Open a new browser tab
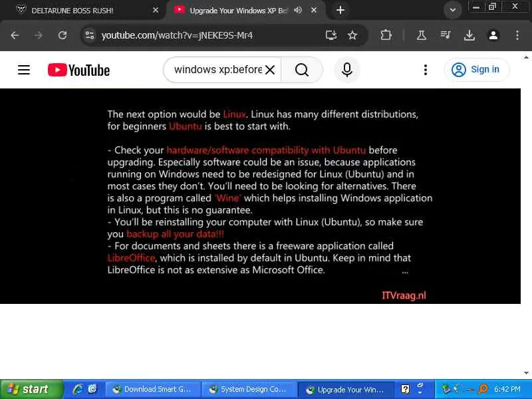 [340, 11]
